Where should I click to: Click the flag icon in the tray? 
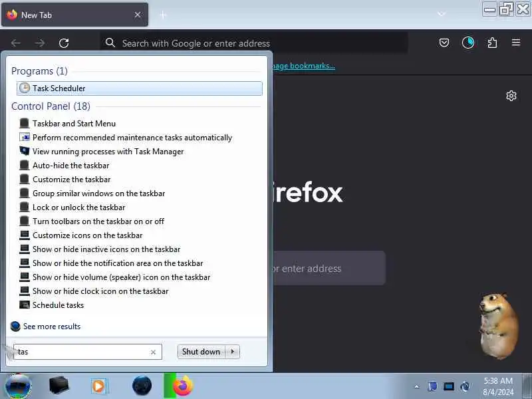[x=433, y=386]
